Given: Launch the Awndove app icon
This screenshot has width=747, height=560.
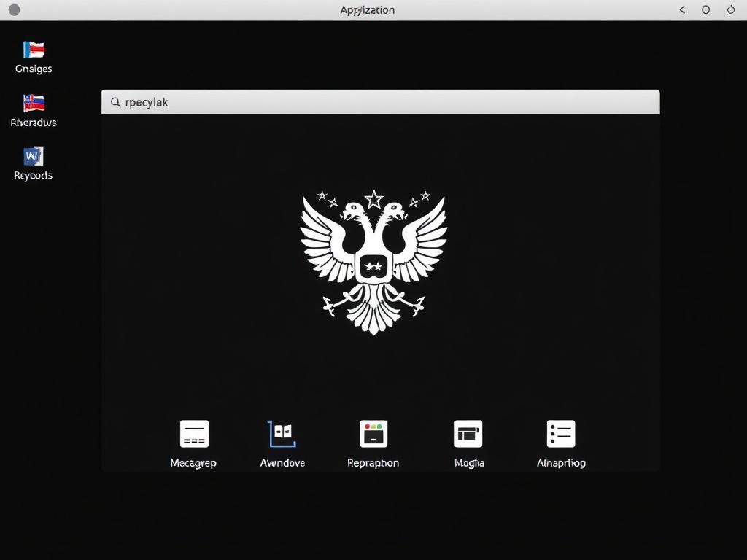Looking at the screenshot, I should click(x=282, y=434).
